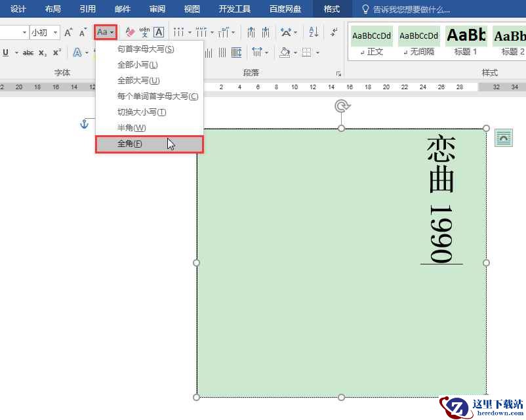This screenshot has width=526, height=420.
Task: Click the Increase Indent icon
Action: pos(266,33)
